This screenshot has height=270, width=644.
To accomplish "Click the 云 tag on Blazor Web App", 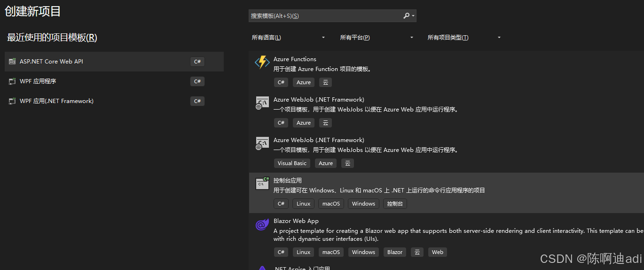I will tap(417, 252).
